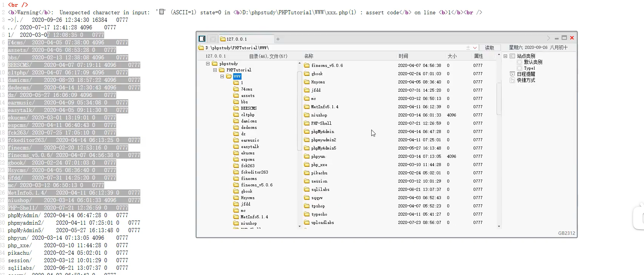Click the sqlilabs folder icon in the file list
The image size is (644, 275).
(307, 189)
